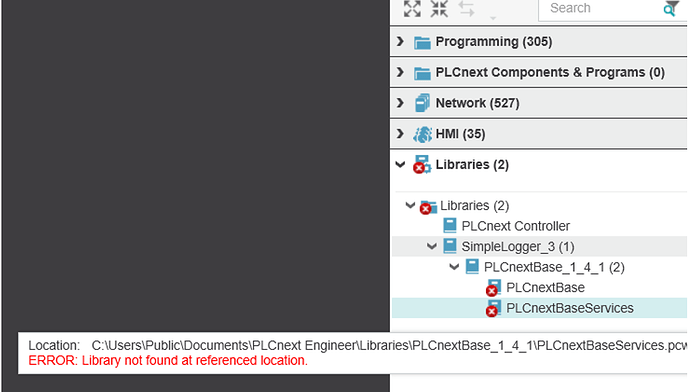The image size is (690, 392).
Task: Click the PLCnext Controller library icon
Action: 450,225
